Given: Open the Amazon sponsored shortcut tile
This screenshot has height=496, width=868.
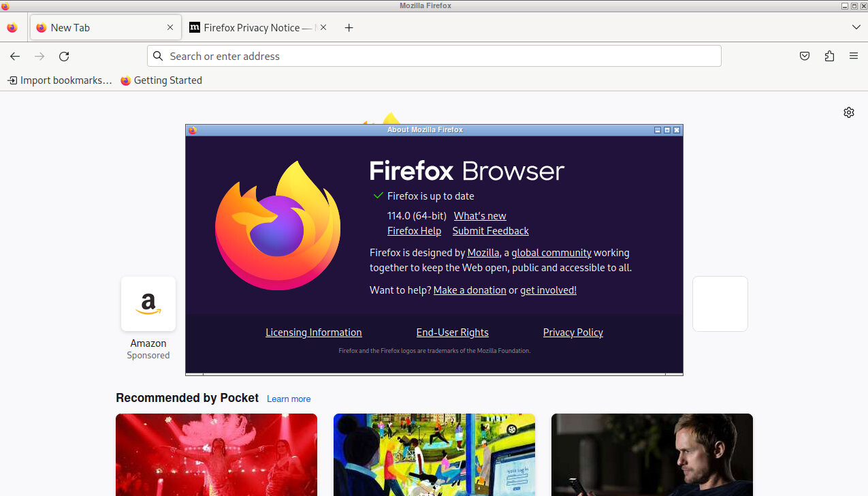Looking at the screenshot, I should tap(148, 304).
